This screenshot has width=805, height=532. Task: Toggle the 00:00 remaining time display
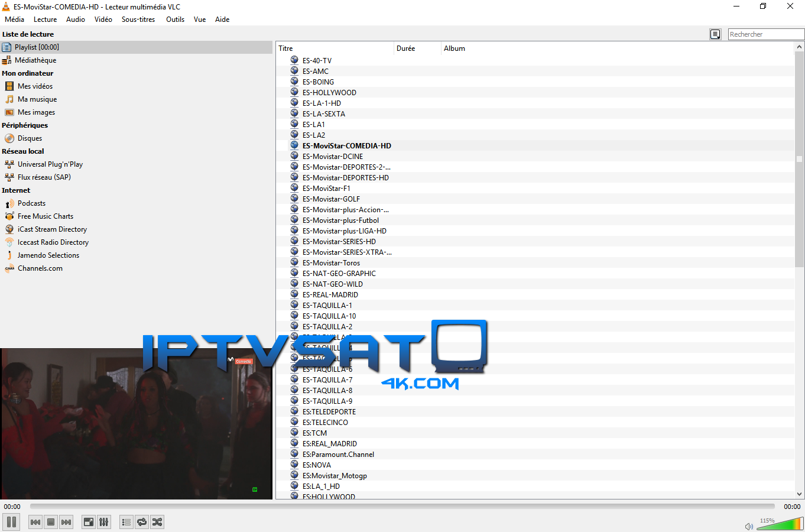(792, 507)
